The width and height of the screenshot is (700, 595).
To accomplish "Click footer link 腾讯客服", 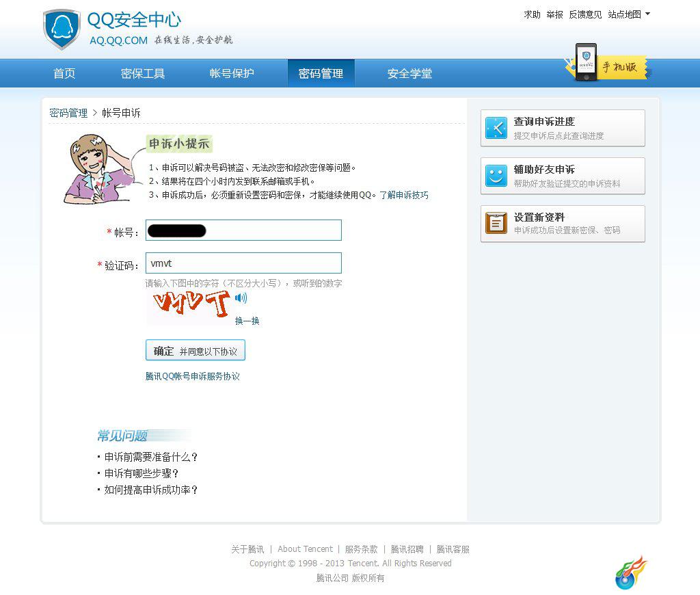I will pyautogui.click(x=453, y=549).
